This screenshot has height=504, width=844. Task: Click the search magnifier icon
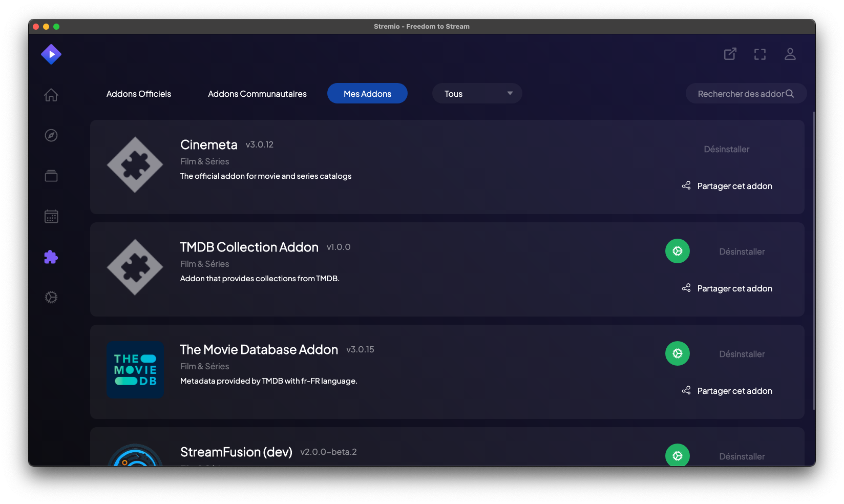790,93
